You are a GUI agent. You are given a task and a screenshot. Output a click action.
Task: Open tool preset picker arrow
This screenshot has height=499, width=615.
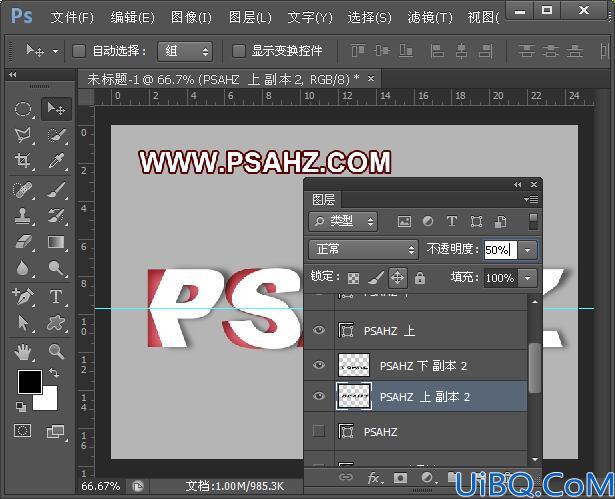(55, 51)
